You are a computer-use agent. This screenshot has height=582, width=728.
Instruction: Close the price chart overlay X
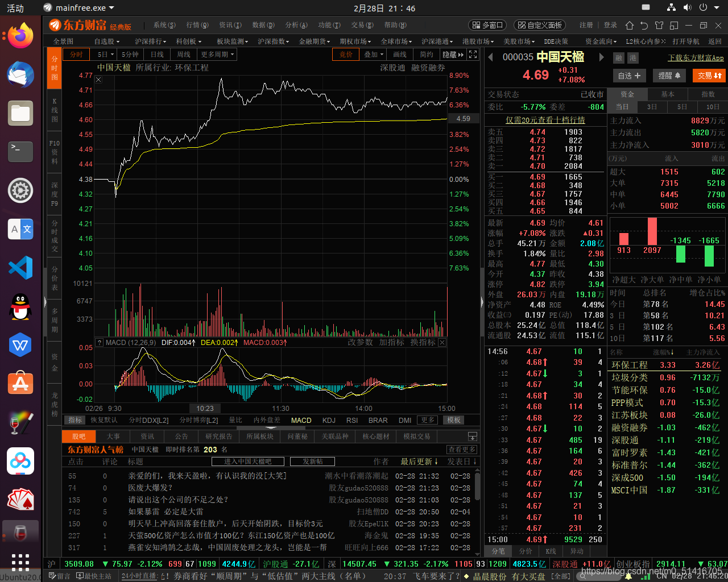click(98, 80)
